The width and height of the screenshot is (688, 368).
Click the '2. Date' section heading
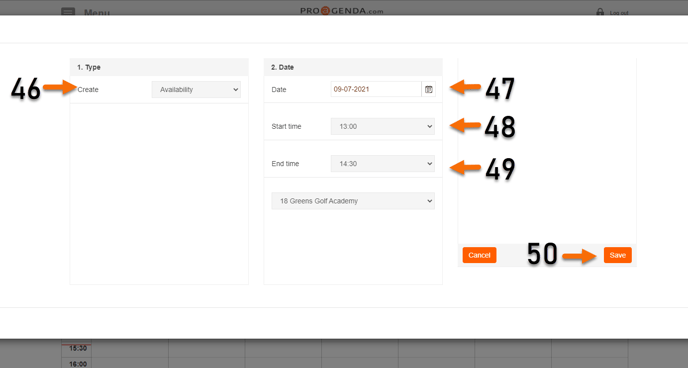click(x=283, y=67)
